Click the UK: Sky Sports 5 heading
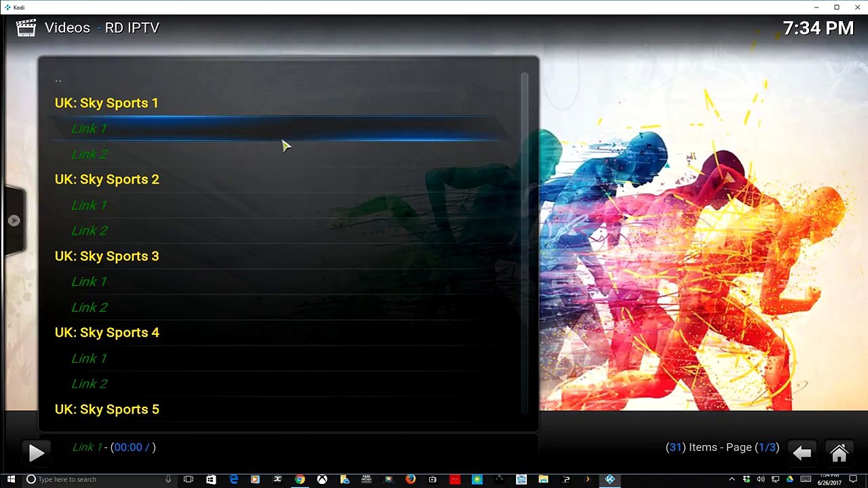Screen dimensions: 868x488 coord(107,409)
